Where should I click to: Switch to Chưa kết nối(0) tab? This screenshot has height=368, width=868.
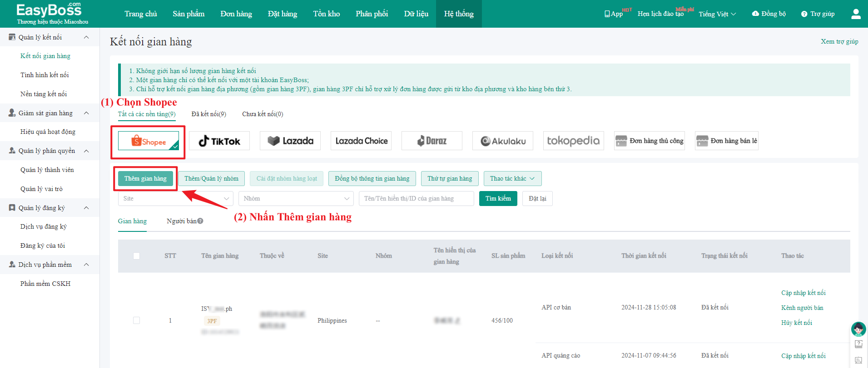(x=263, y=114)
